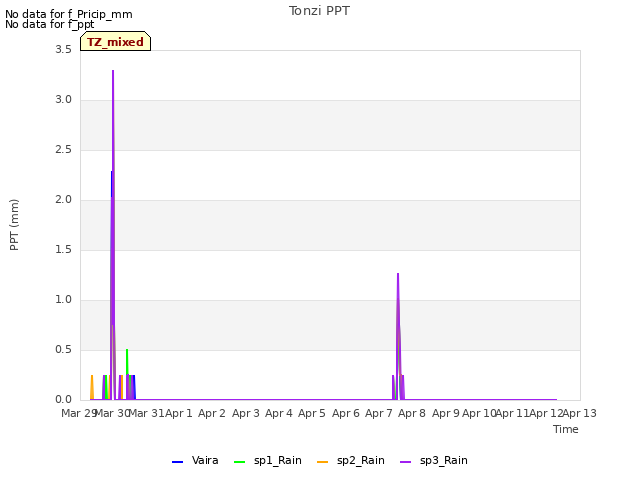The height and width of the screenshot is (480, 640).
Task: Click the Time x-axis label
Action: point(566,429)
